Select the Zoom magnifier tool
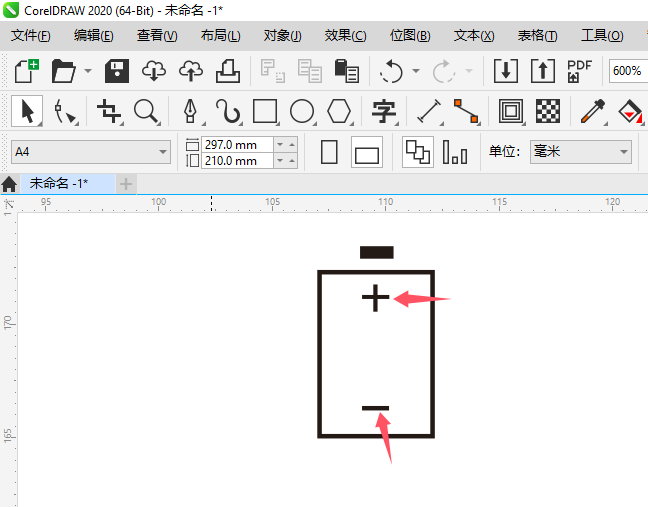Screen dimensions: 648x507 [147, 111]
